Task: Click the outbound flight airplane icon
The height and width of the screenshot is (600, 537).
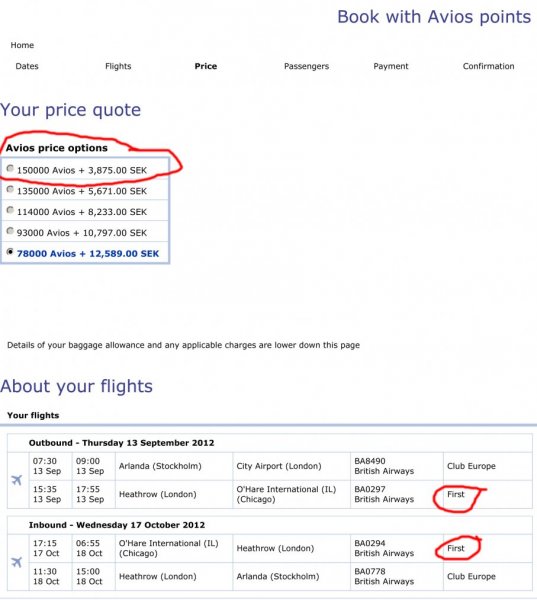Action: click(x=16, y=480)
